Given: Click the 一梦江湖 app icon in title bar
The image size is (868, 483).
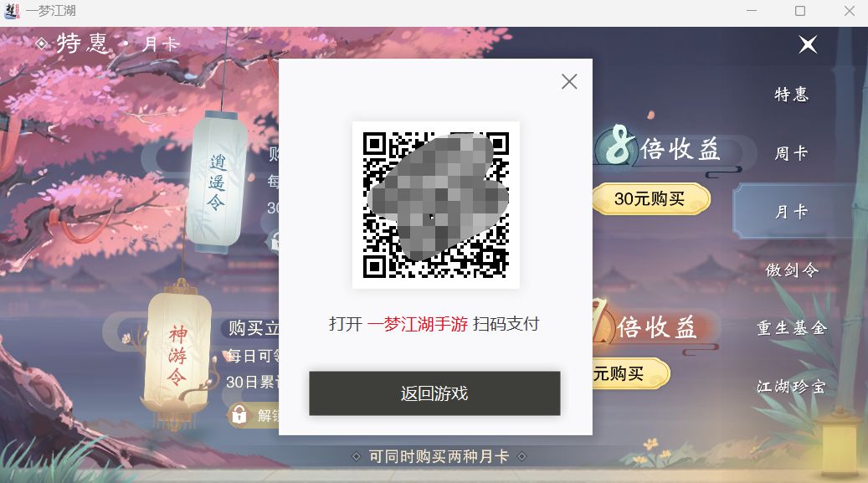Looking at the screenshot, I should coord(12,11).
